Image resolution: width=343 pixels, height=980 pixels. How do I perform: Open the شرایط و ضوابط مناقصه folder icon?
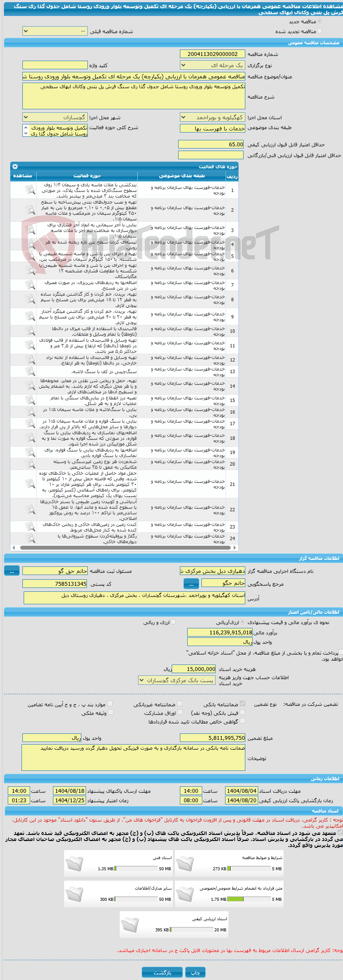[x=185, y=864]
